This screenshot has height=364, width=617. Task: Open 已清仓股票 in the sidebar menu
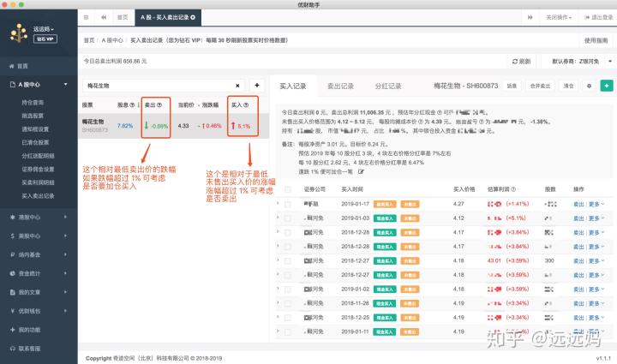pos(35,142)
